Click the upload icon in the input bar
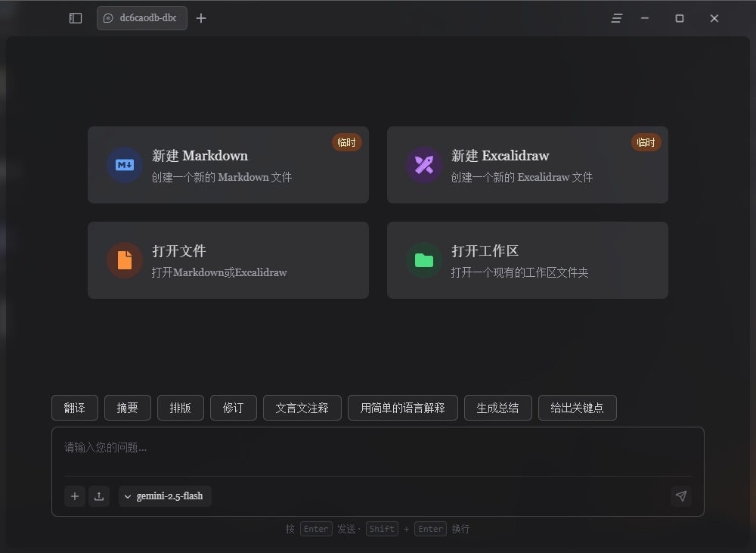The height and width of the screenshot is (553, 756). pyautogui.click(x=99, y=496)
